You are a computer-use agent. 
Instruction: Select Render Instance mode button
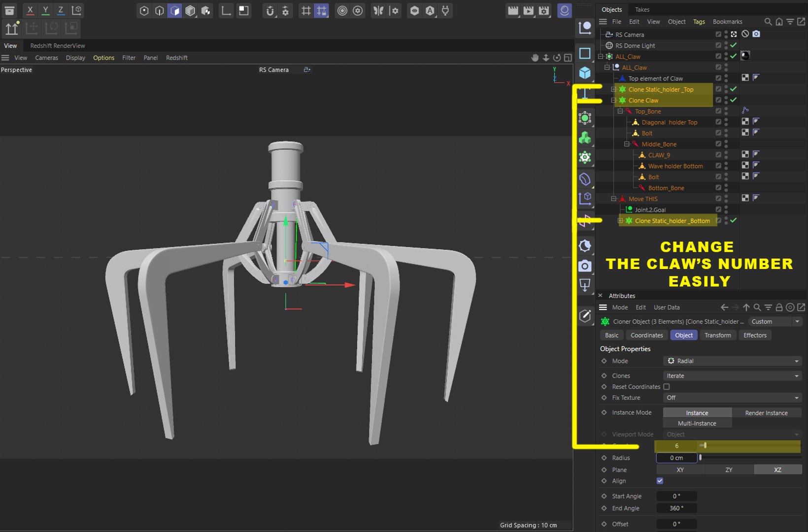tap(766, 413)
